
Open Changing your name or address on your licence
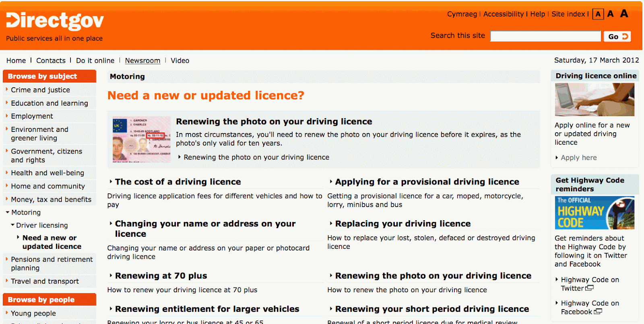[205, 229]
